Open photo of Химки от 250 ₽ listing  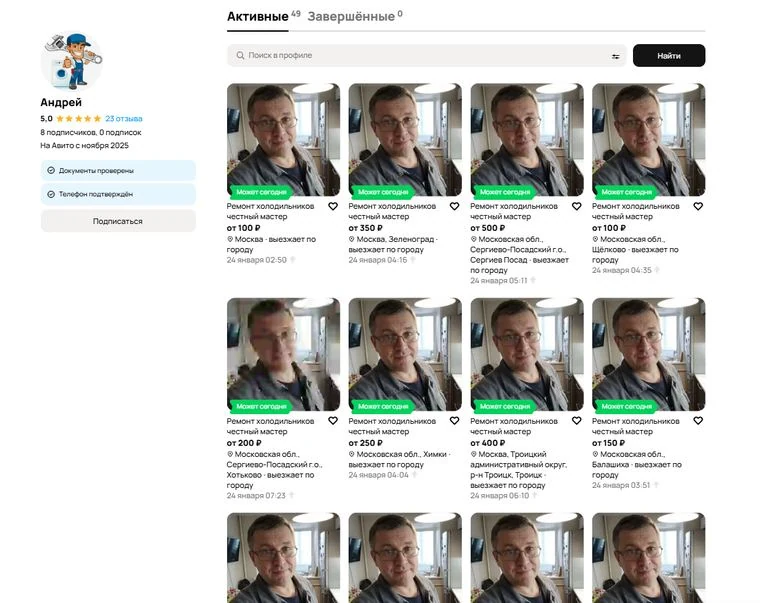click(x=405, y=354)
